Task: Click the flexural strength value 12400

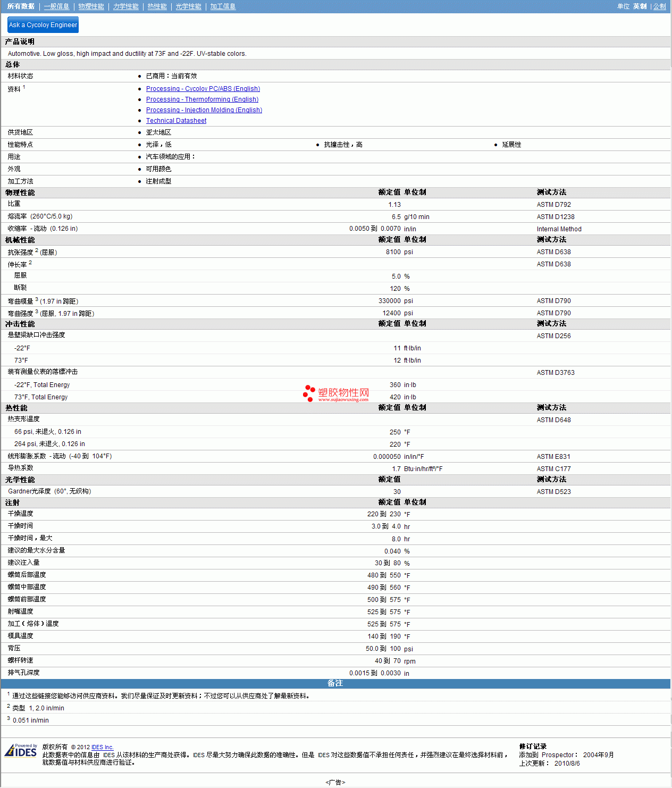Action: coord(392,313)
